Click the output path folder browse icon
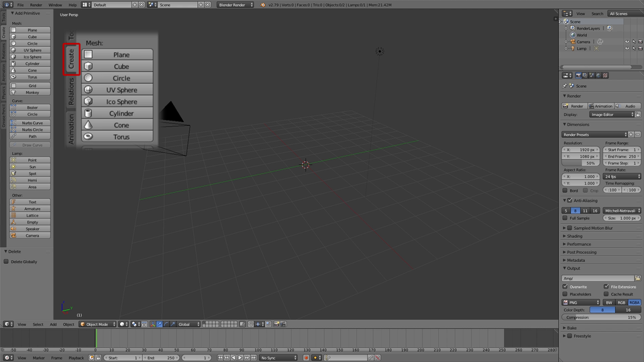Screen dimensions: 644x362 click(x=637, y=278)
